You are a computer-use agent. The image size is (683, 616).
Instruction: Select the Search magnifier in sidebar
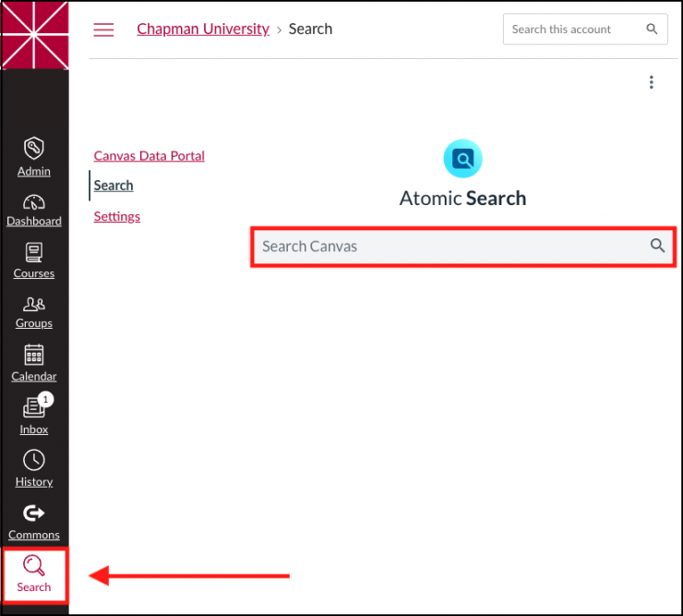pos(34,574)
